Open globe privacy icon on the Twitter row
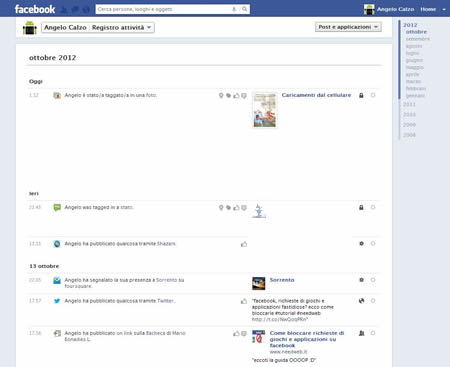The image size is (450, 367). pos(361,301)
